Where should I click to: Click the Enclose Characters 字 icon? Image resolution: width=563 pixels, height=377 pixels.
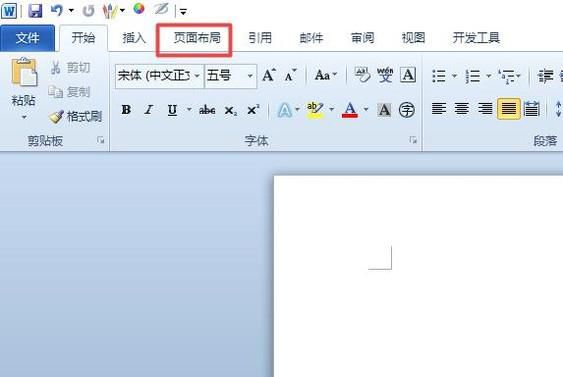[x=407, y=110]
